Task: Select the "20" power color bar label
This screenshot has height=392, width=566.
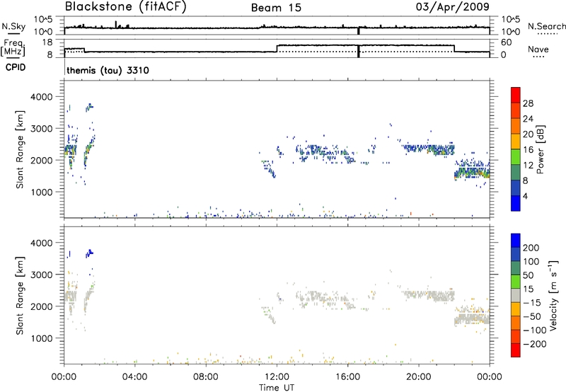Action: (528, 134)
